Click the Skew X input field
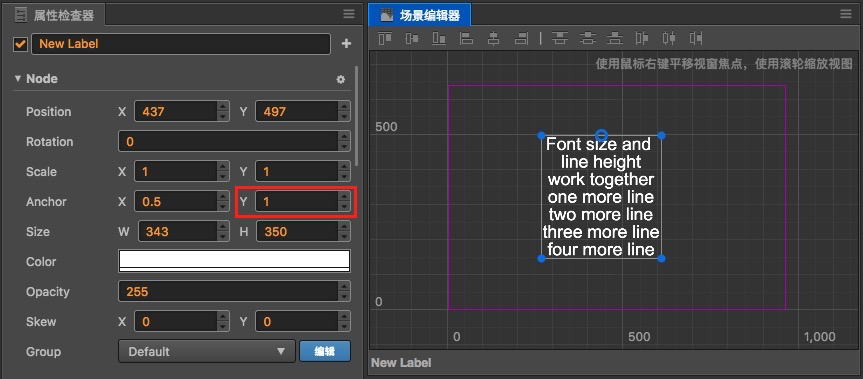The width and height of the screenshot is (863, 379). tap(176, 321)
